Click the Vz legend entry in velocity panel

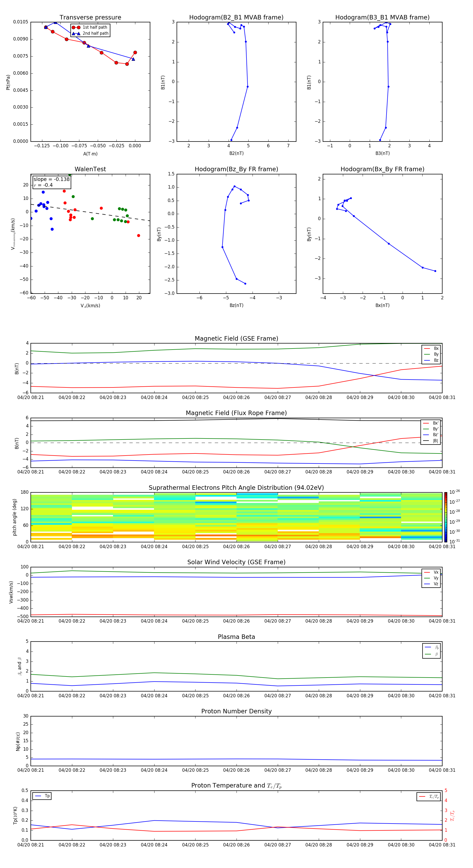tap(431, 584)
